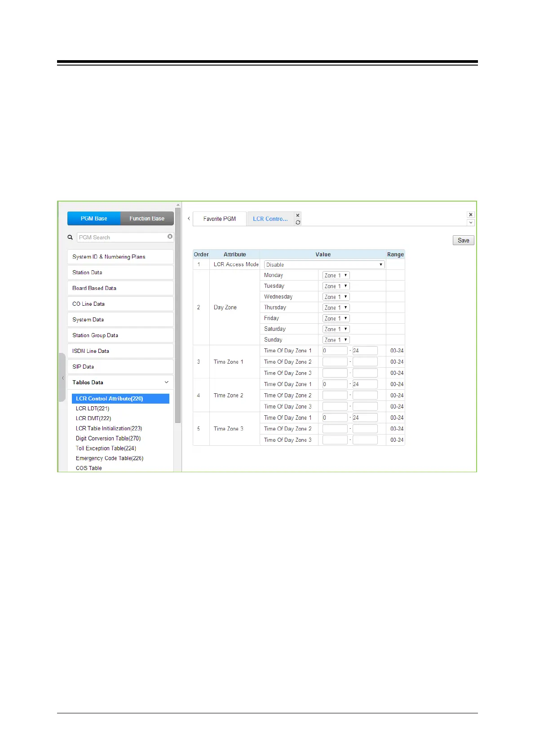Open ISDN Line Data section

pyautogui.click(x=120, y=351)
